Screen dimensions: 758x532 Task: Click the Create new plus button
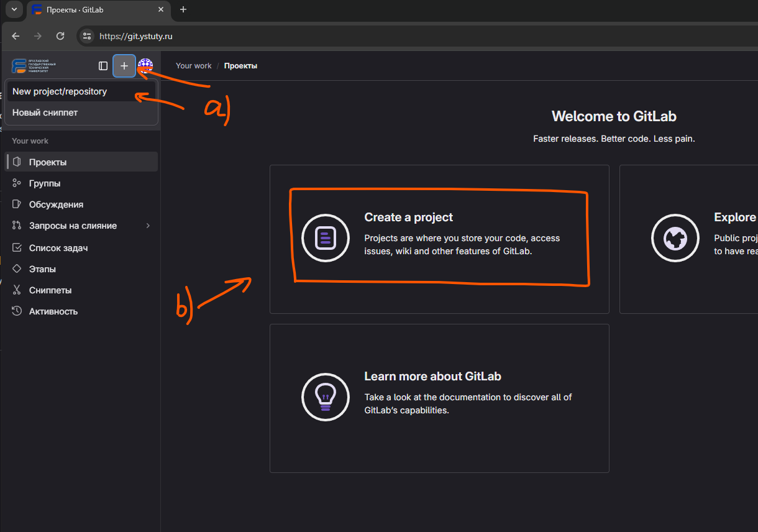coord(124,66)
